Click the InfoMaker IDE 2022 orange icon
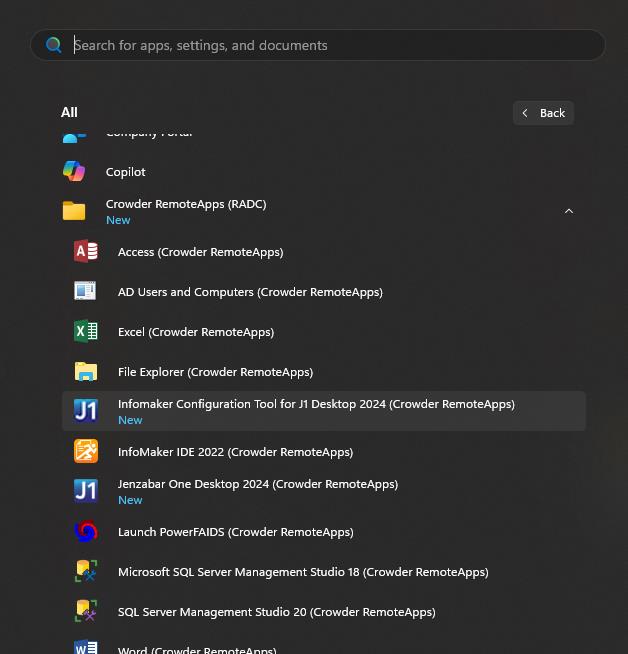The image size is (628, 654). pyautogui.click(x=86, y=452)
